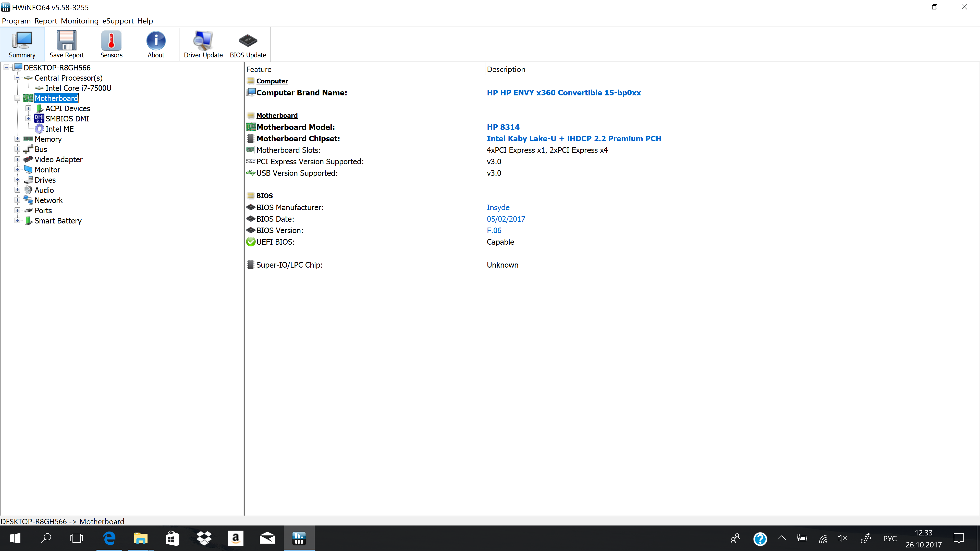This screenshot has width=980, height=551.
Task: Select the Video Adapter tree item
Action: [59, 160]
